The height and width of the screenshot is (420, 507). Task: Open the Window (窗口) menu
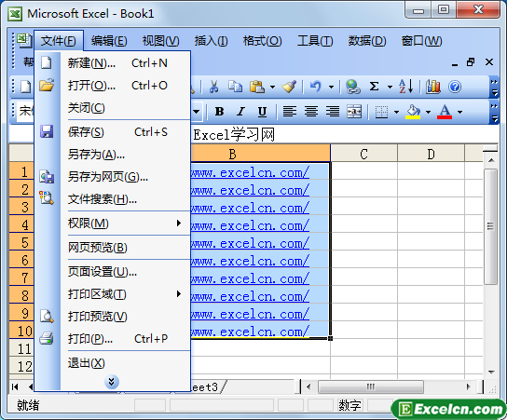(421, 41)
